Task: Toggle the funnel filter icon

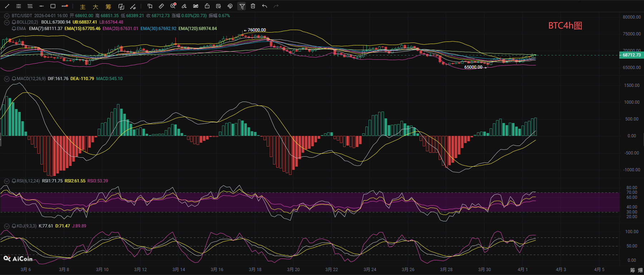Action: (242, 6)
